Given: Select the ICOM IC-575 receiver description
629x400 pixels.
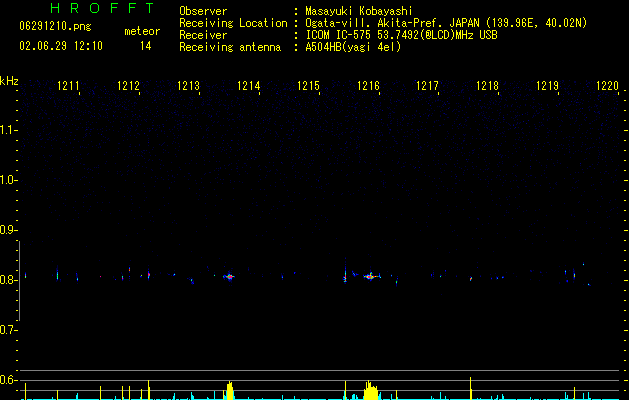Looking at the screenshot, I should point(401,35).
